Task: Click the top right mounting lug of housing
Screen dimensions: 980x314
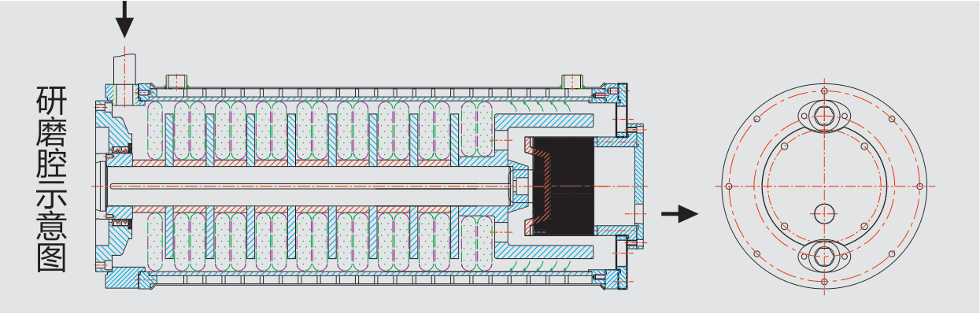Action: 571,80
